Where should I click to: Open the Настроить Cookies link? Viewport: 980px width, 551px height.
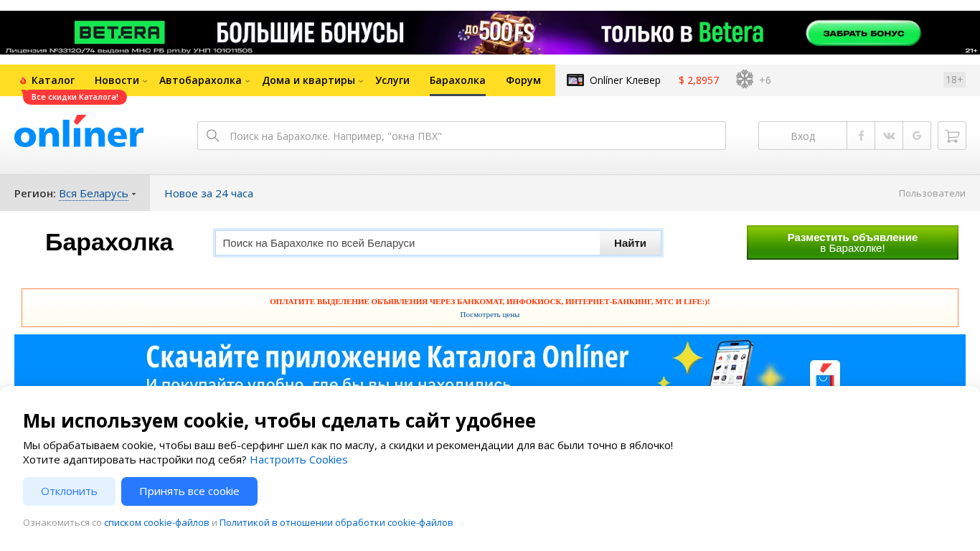pyautogui.click(x=298, y=459)
